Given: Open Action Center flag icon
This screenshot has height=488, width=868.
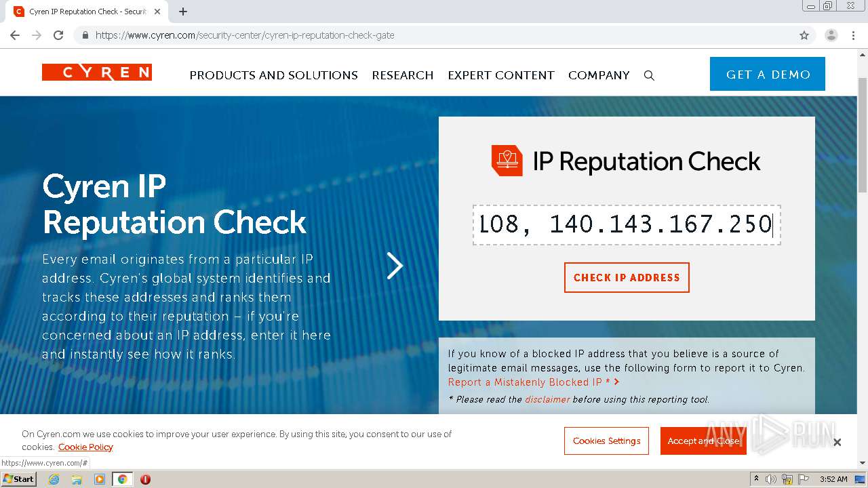Looking at the screenshot, I should [x=804, y=479].
